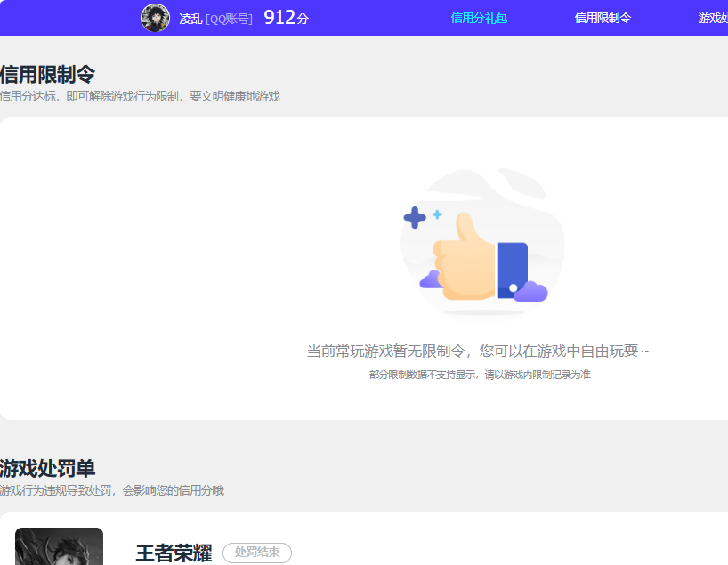Click the 处罚结束 status badge
728x565 pixels.
[x=260, y=553]
